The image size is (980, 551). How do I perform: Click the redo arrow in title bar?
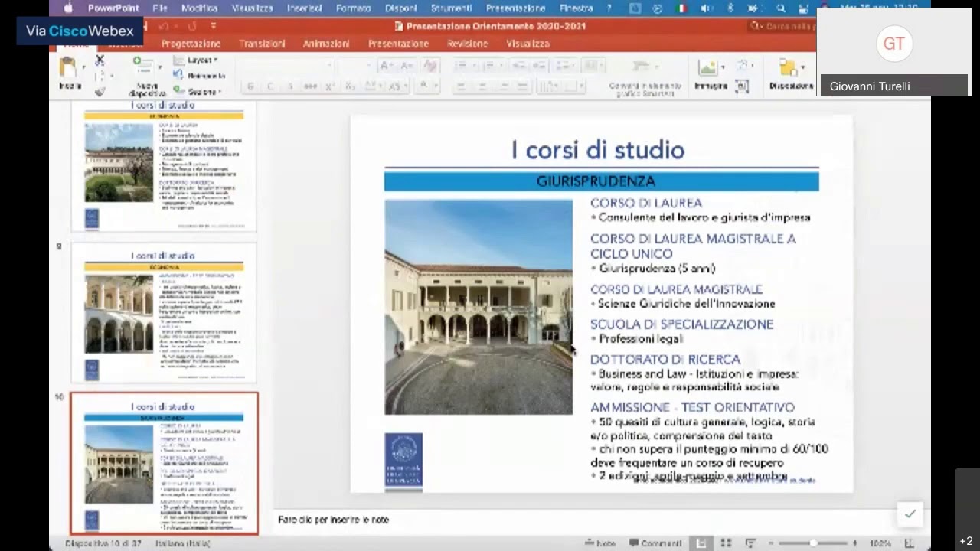point(192,26)
